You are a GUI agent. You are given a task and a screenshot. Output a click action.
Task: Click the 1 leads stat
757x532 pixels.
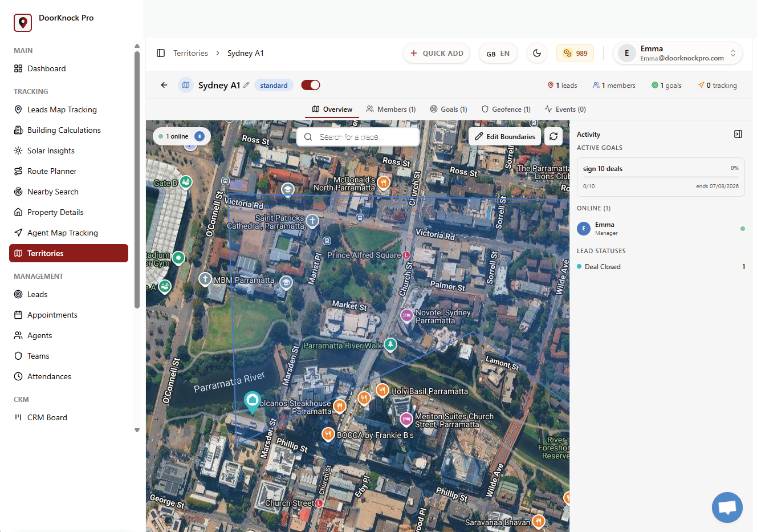[x=562, y=86]
